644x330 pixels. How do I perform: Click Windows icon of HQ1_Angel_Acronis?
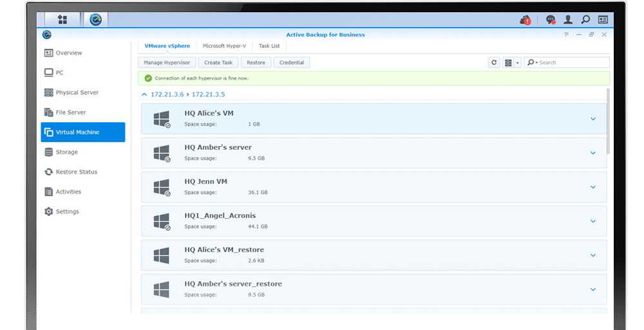click(162, 221)
